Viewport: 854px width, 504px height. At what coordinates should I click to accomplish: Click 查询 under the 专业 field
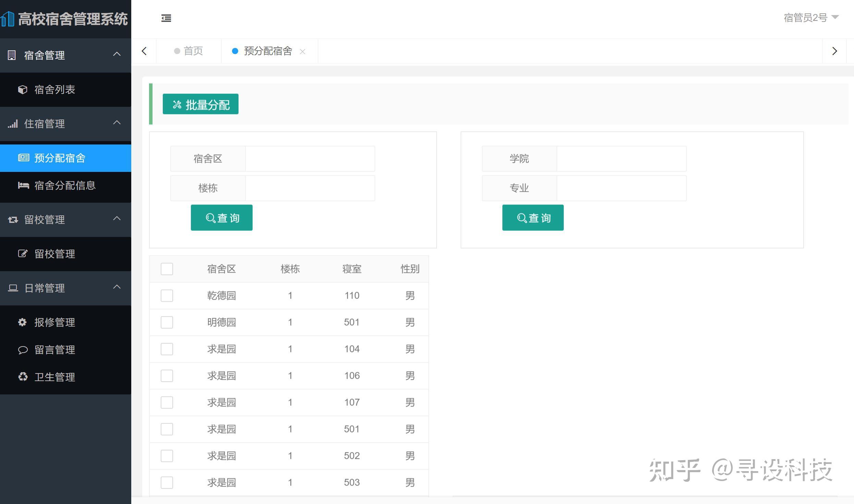tap(533, 218)
